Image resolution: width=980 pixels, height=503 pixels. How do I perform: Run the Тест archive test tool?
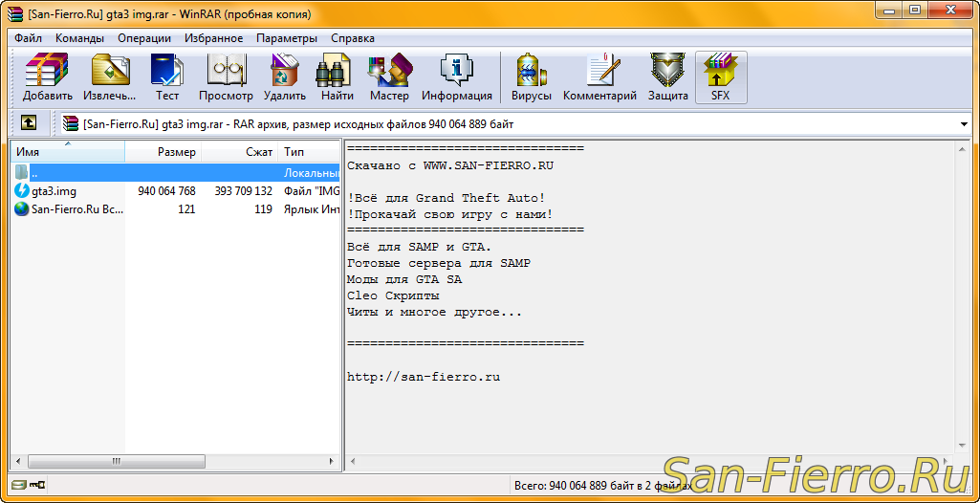166,77
